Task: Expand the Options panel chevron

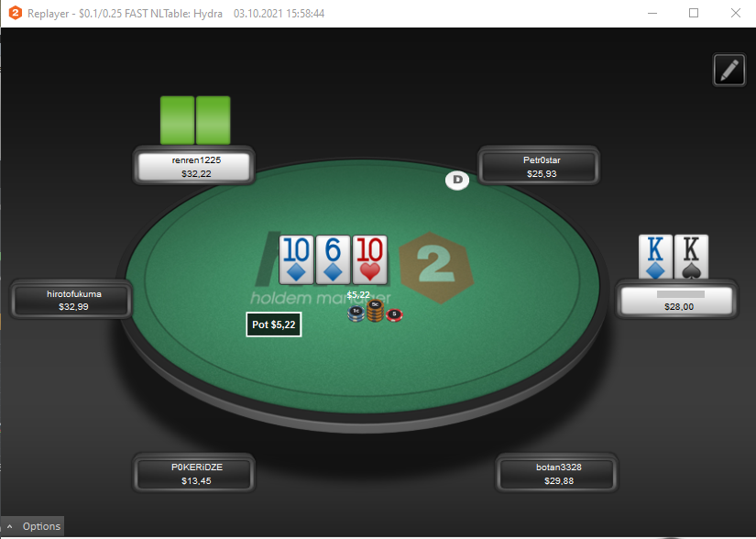Action: (10, 526)
